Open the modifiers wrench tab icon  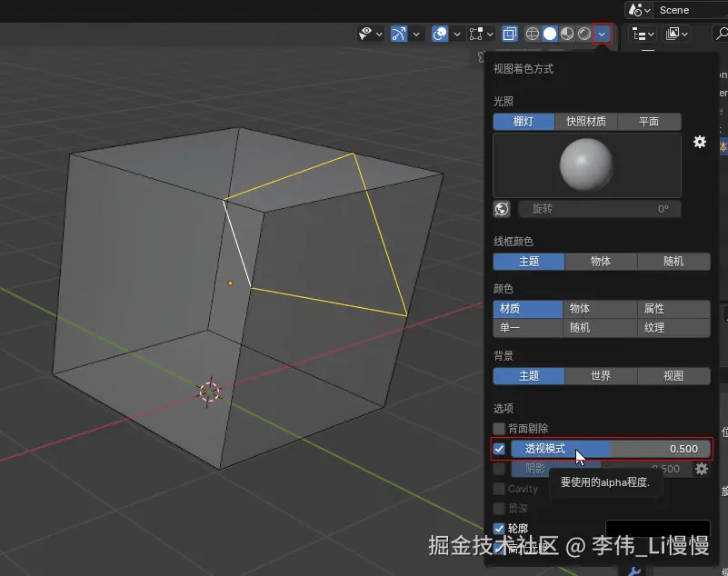point(634,571)
